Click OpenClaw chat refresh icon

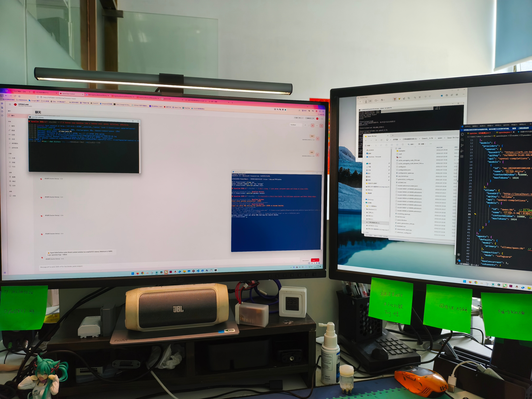(305, 125)
